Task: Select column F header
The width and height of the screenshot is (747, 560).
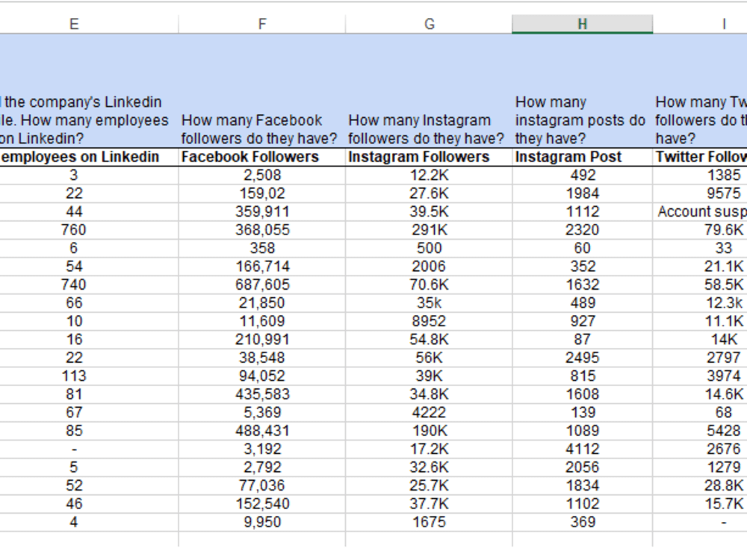Action: pos(262,24)
